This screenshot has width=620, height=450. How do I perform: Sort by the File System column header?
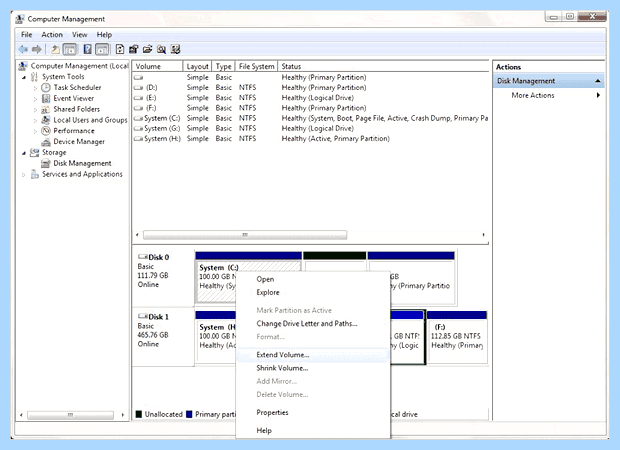pos(256,66)
